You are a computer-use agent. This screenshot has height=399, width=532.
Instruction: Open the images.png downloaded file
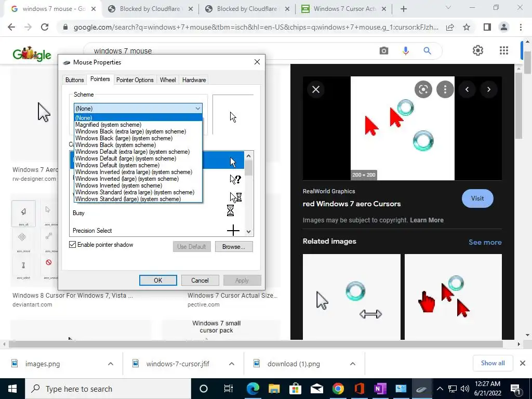pyautogui.click(x=43, y=364)
